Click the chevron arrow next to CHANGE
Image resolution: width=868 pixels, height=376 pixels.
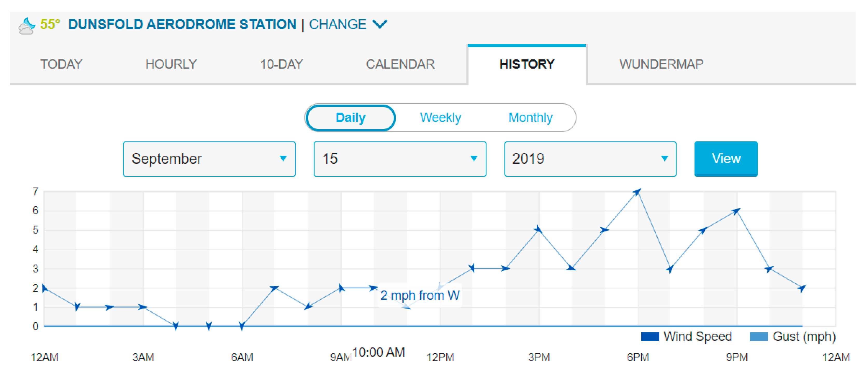click(x=380, y=24)
